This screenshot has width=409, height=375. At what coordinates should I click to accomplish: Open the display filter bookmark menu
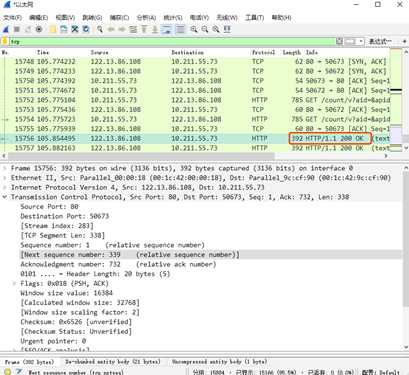tap(4, 42)
